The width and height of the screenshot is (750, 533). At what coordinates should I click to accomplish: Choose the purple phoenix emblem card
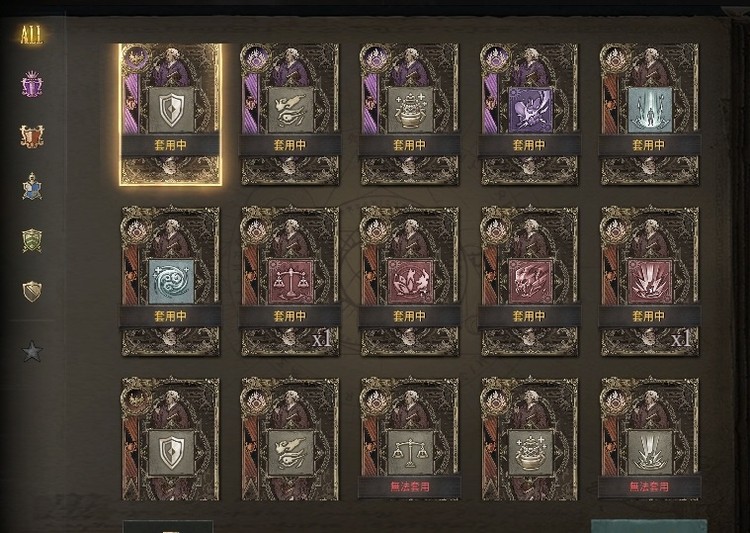click(x=290, y=114)
